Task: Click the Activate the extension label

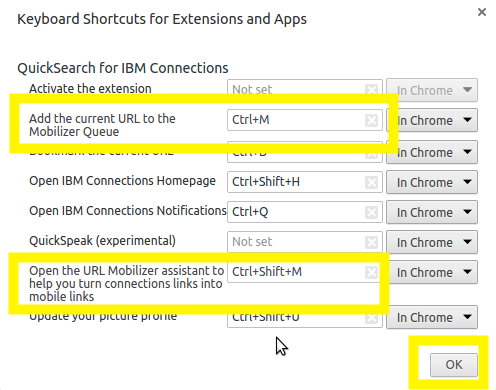Action: (x=90, y=89)
